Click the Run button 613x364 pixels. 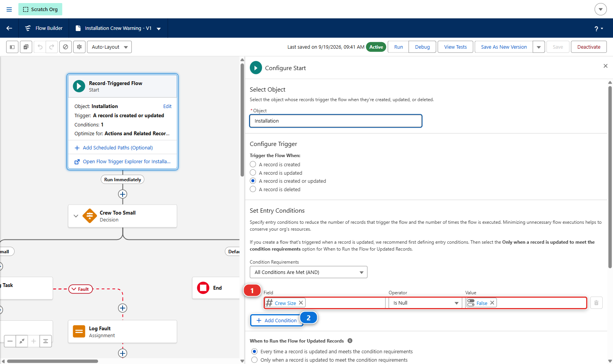(398, 47)
